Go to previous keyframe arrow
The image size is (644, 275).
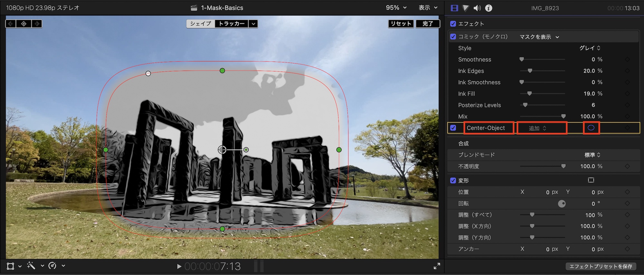coord(11,24)
